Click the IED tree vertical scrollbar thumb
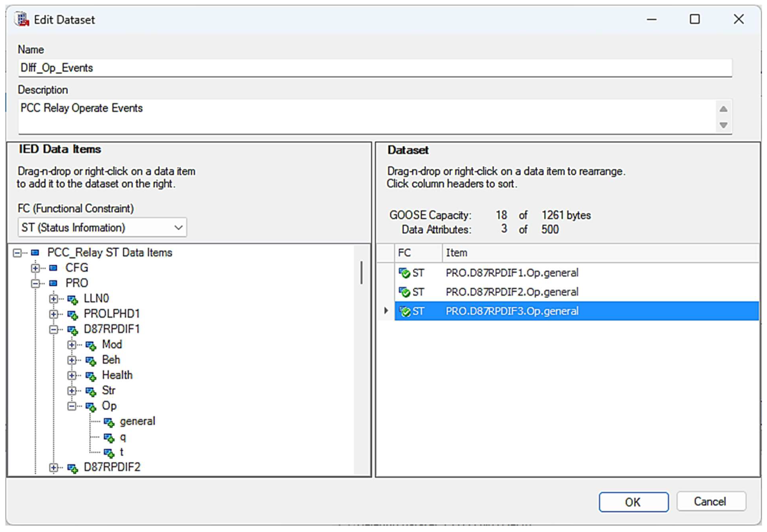 coord(361,273)
